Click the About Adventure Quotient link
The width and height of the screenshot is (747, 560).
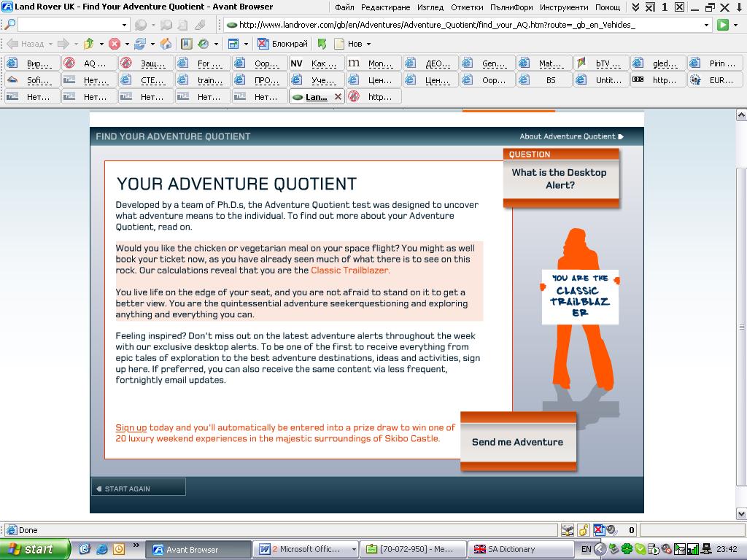(571, 136)
